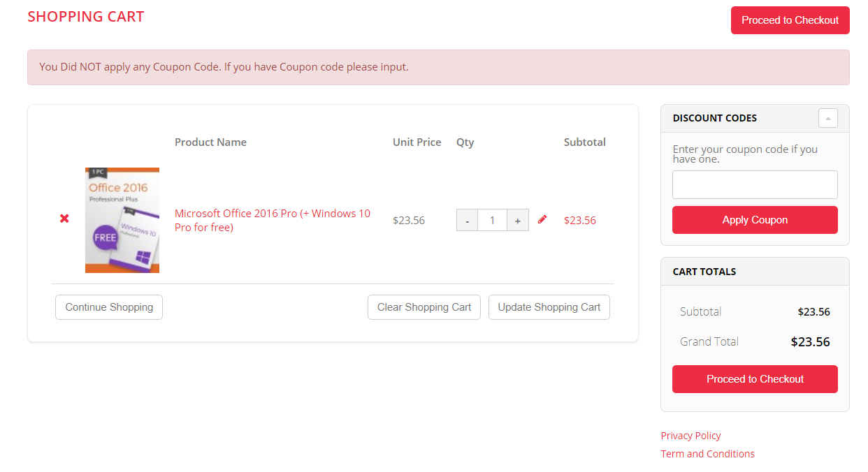Decrease quantity with the minus button
Viewport: 868px width, 472px height.
tap(467, 221)
